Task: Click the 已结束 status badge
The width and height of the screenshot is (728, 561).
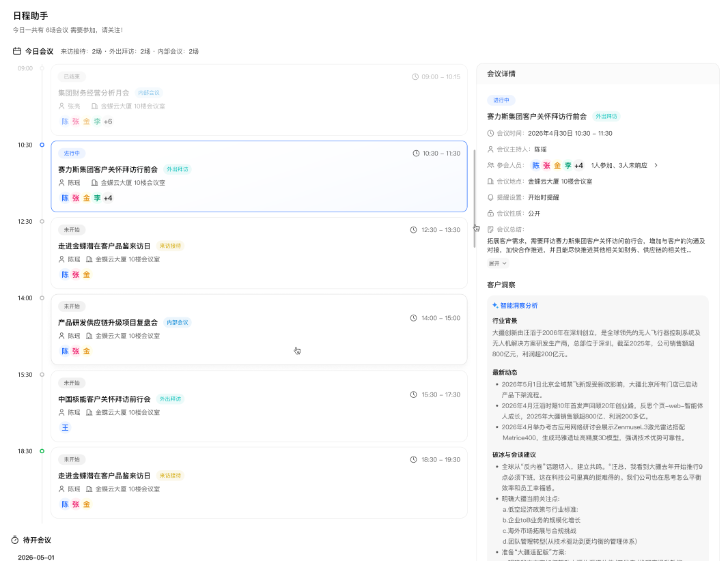Action: (72, 76)
